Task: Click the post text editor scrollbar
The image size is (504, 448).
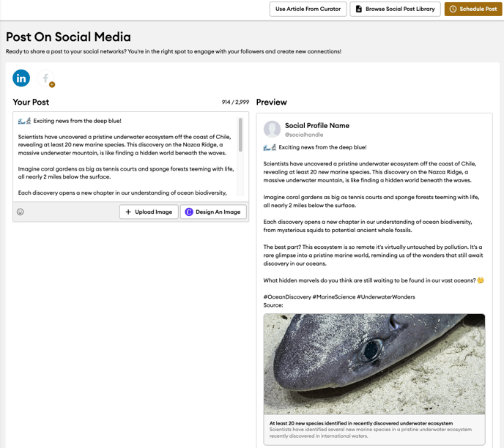Action: coord(240,135)
